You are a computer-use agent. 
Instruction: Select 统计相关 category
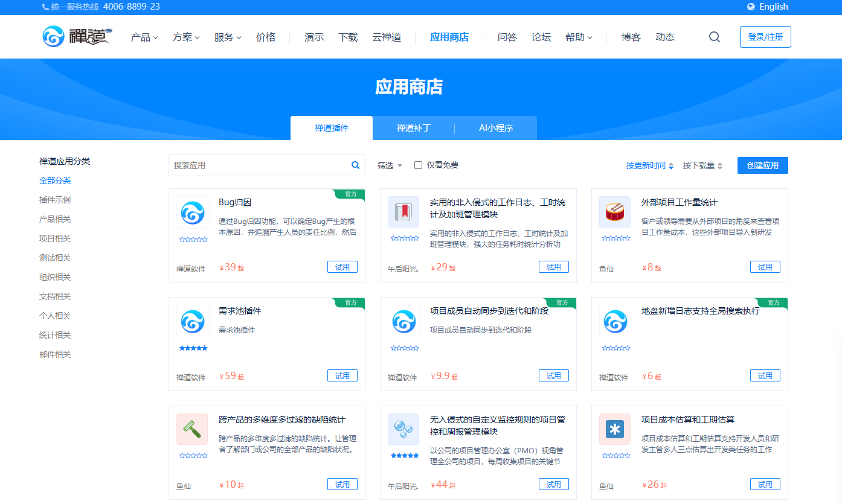tap(55, 335)
